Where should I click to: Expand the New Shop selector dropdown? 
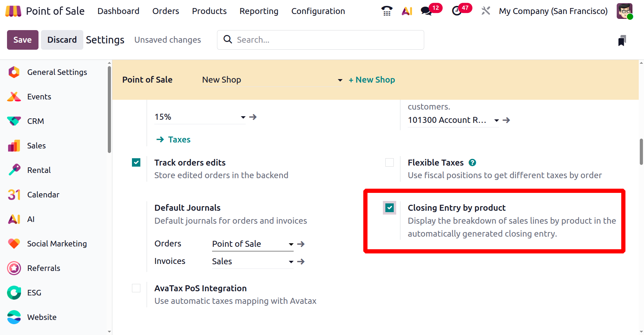(x=340, y=80)
